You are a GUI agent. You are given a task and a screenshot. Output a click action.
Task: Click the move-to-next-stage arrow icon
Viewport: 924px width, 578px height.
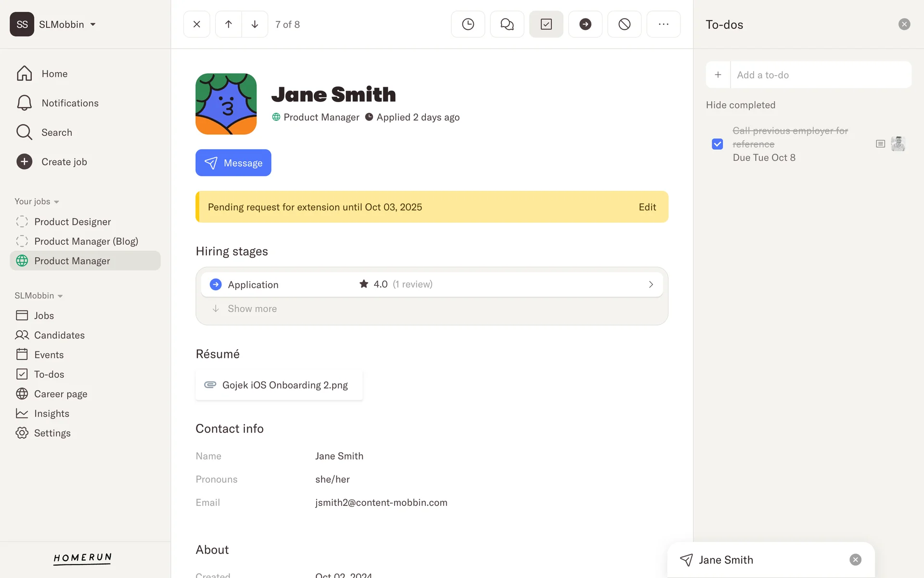tap(585, 24)
